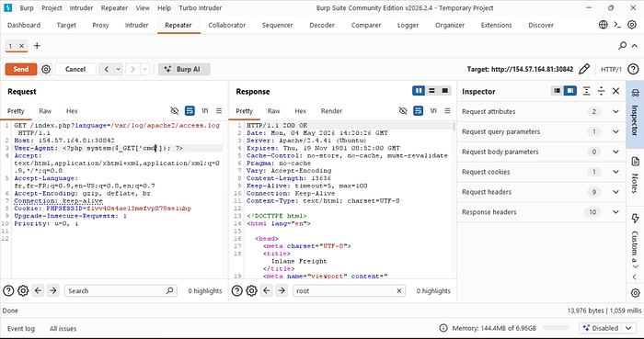Click the Cancel button
Screen dimensions: 644x339
tap(75, 69)
